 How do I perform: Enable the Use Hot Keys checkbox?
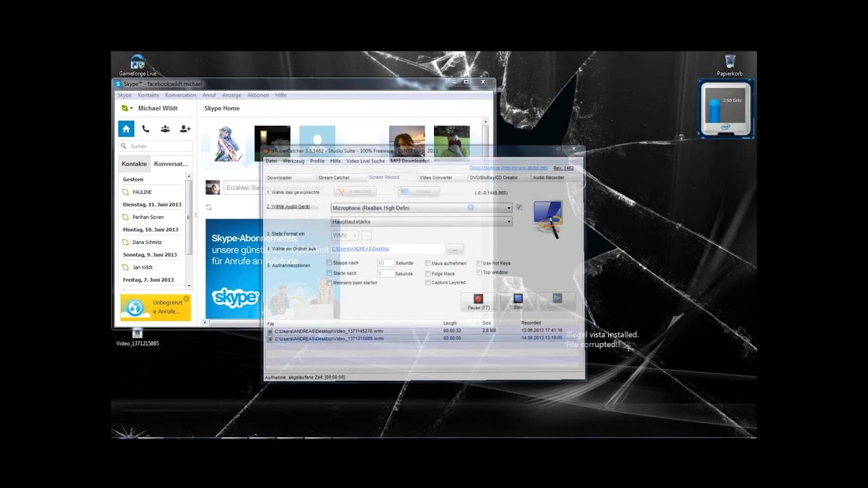479,263
